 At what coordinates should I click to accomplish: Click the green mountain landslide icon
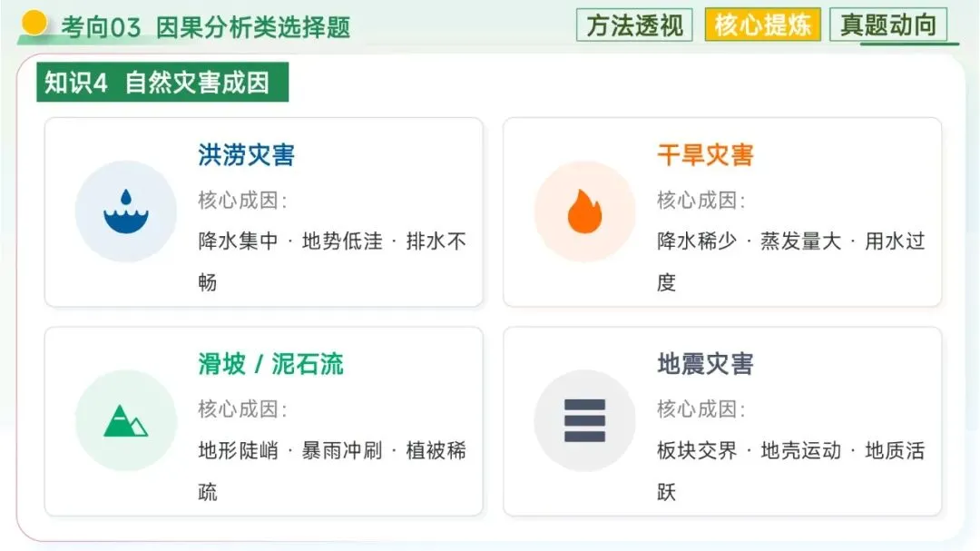tap(125, 420)
